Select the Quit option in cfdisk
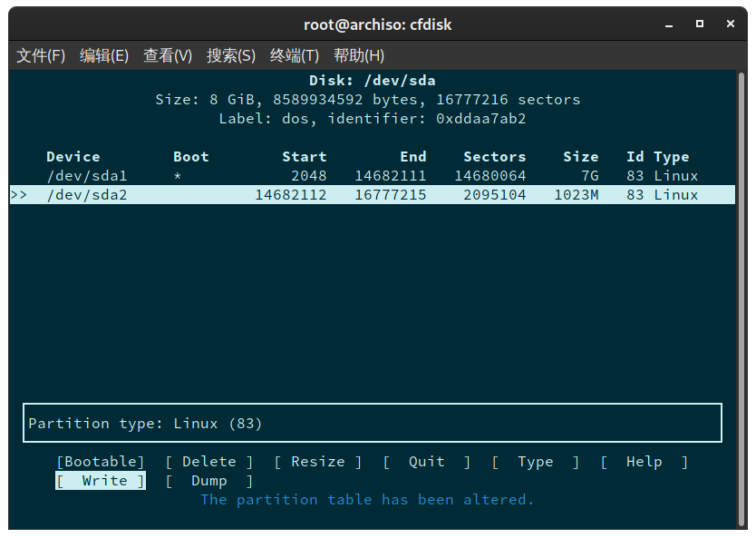This screenshot has width=756, height=538. pos(426,462)
